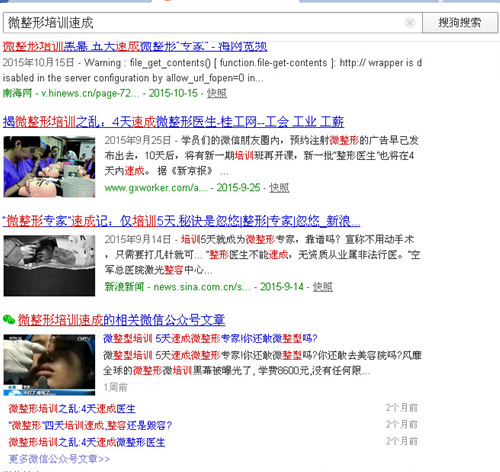Open the 快照 link for gxworker.com result
Viewport: 500px width, 472px height.
coord(279,188)
